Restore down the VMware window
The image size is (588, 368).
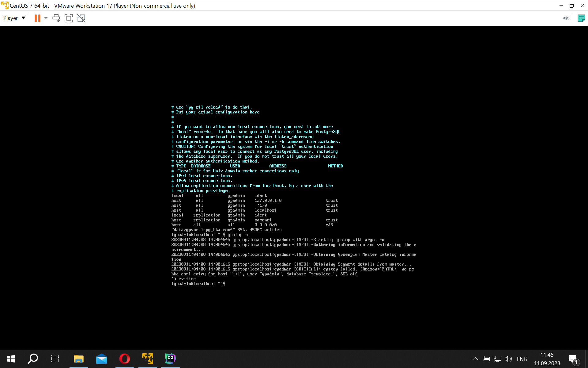571,6
